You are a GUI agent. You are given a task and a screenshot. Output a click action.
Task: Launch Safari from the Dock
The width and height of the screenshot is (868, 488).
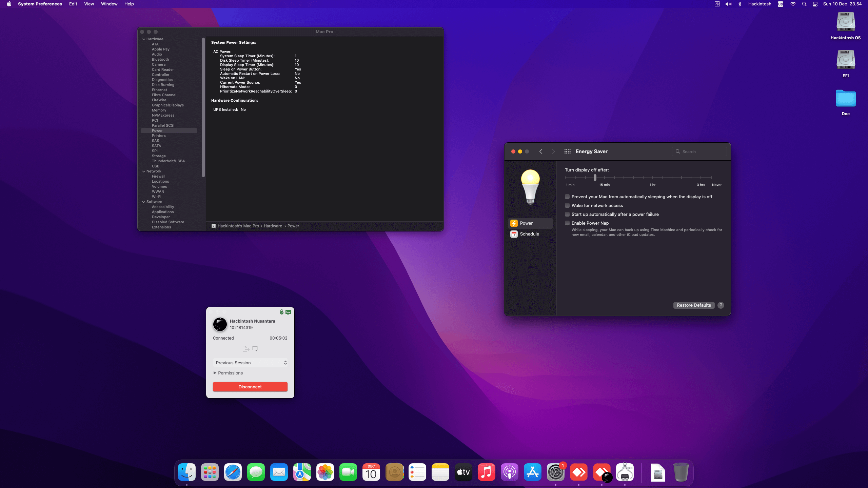click(233, 472)
